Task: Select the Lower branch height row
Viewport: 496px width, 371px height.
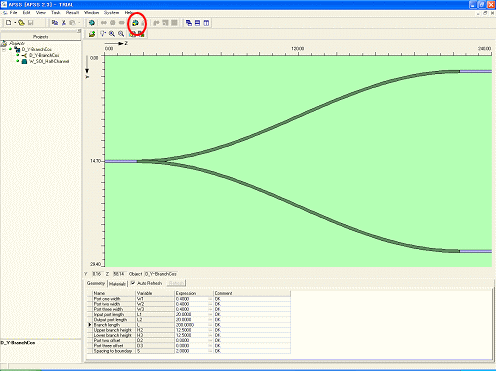Action: click(x=189, y=335)
